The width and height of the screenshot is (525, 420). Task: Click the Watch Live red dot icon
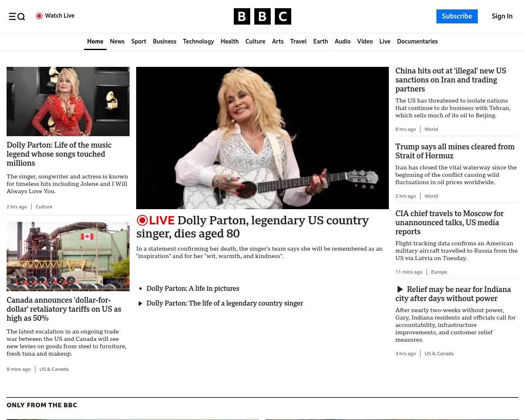point(39,16)
